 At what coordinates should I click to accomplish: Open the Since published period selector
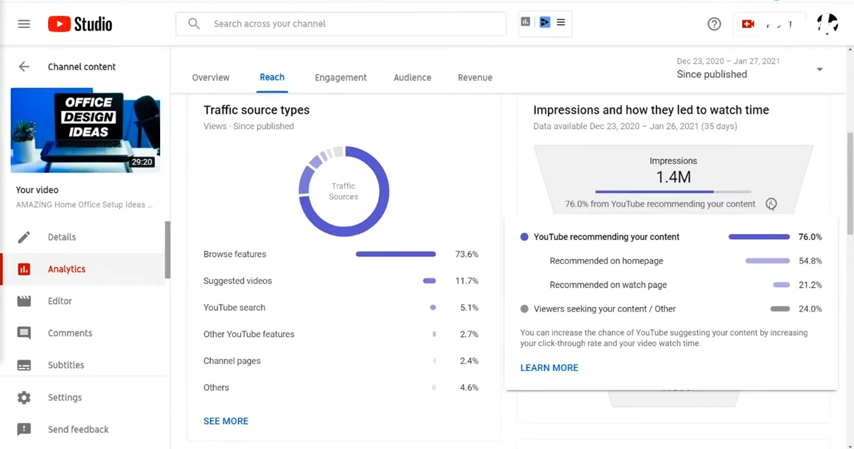[749, 68]
